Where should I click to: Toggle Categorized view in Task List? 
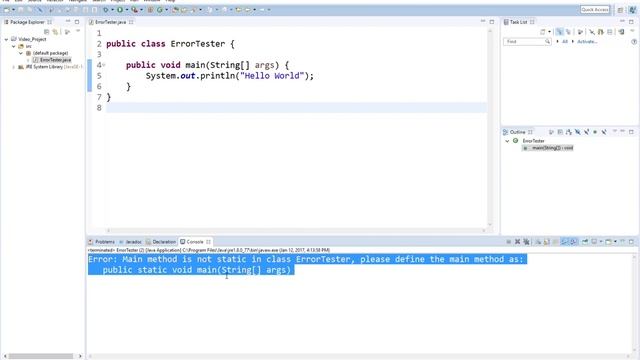click(x=559, y=32)
